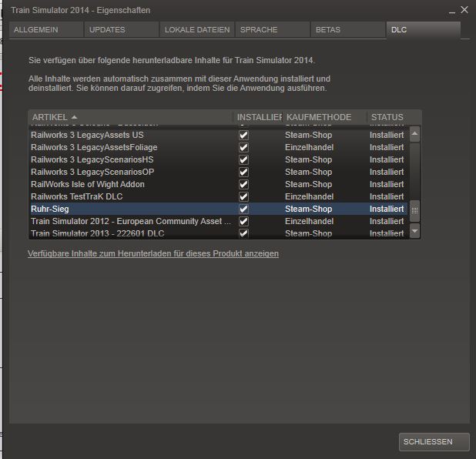Open the UPDATES tab
This screenshot has width=476, height=459.
[x=122, y=30]
